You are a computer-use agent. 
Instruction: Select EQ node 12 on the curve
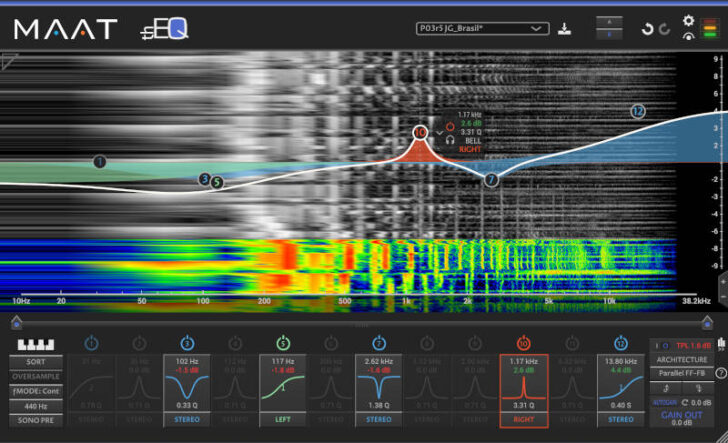point(637,111)
